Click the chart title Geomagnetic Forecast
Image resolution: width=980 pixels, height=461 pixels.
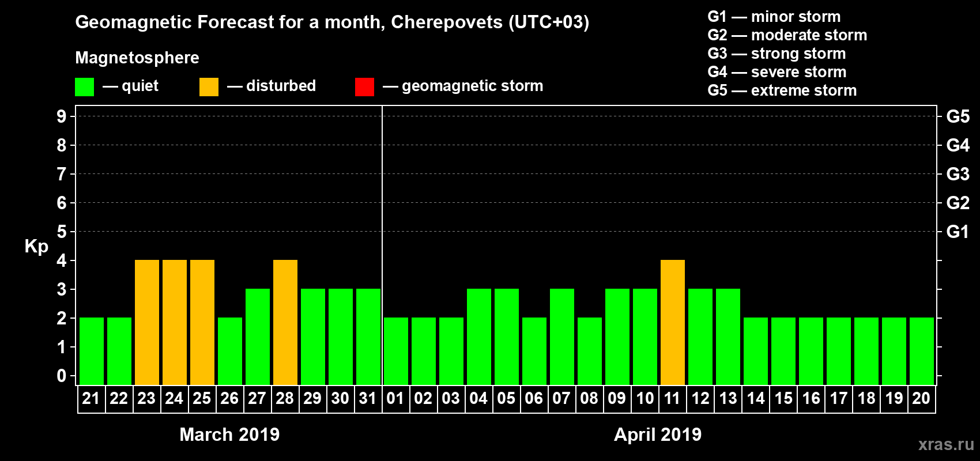coord(332,22)
